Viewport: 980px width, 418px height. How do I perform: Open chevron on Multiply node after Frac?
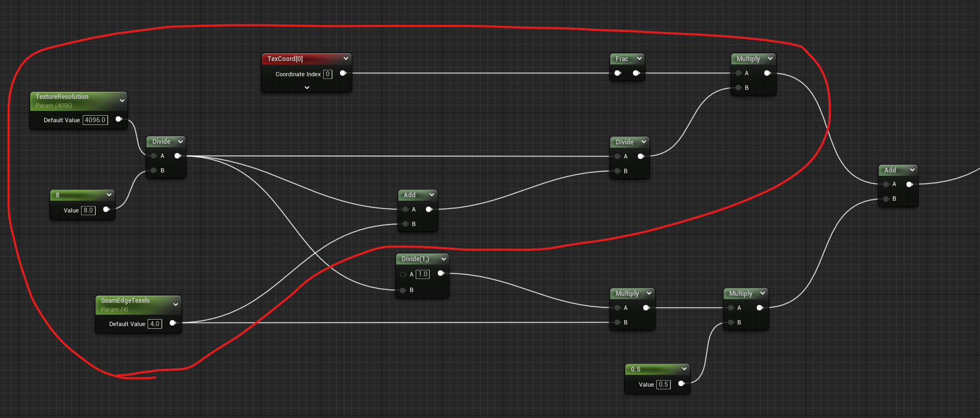(x=770, y=58)
